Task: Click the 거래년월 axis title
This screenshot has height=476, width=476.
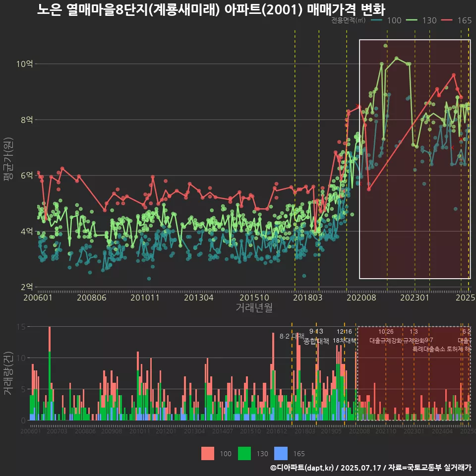Action: point(254,307)
